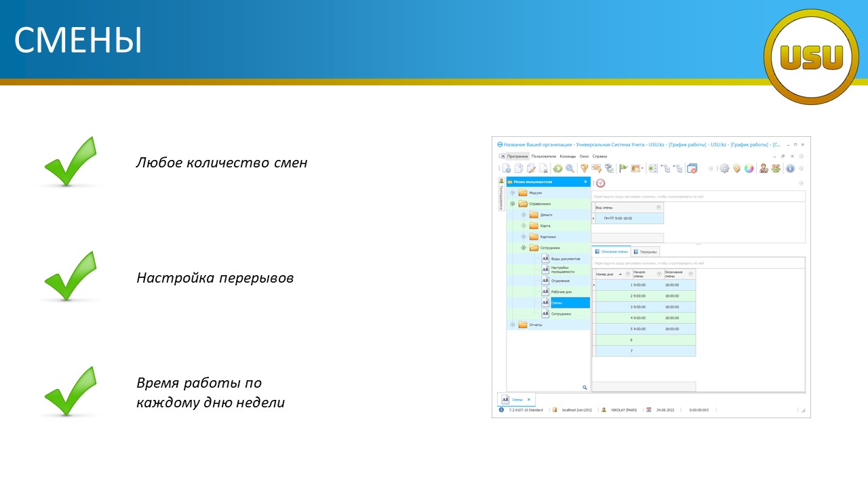Click the blue info icon in toolbar
The width and height of the screenshot is (868, 488).
pyautogui.click(x=790, y=169)
